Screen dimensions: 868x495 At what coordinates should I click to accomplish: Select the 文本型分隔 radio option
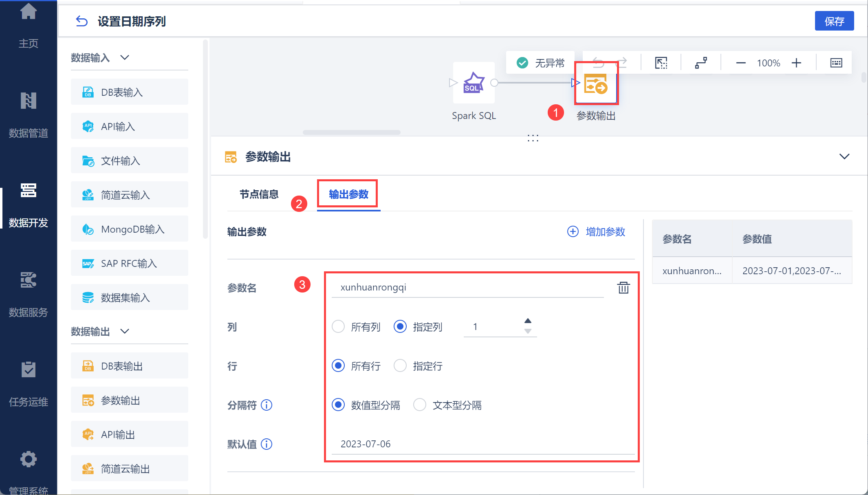coord(420,405)
